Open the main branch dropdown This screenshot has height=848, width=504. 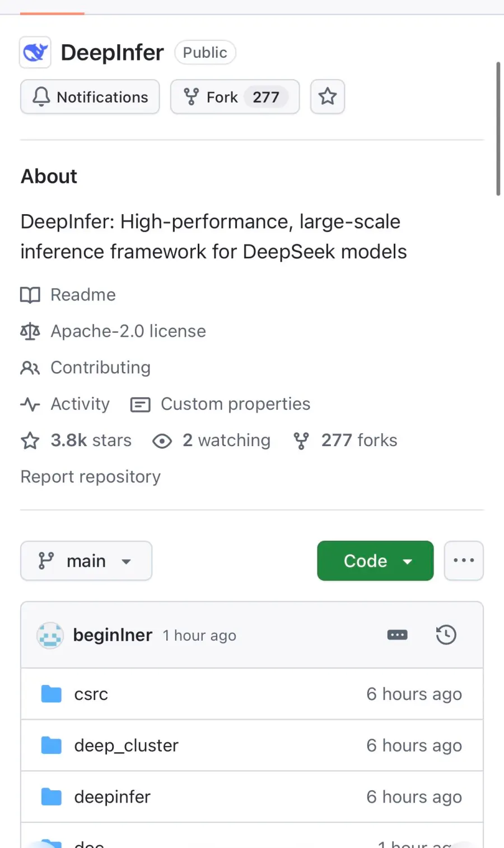coord(86,560)
